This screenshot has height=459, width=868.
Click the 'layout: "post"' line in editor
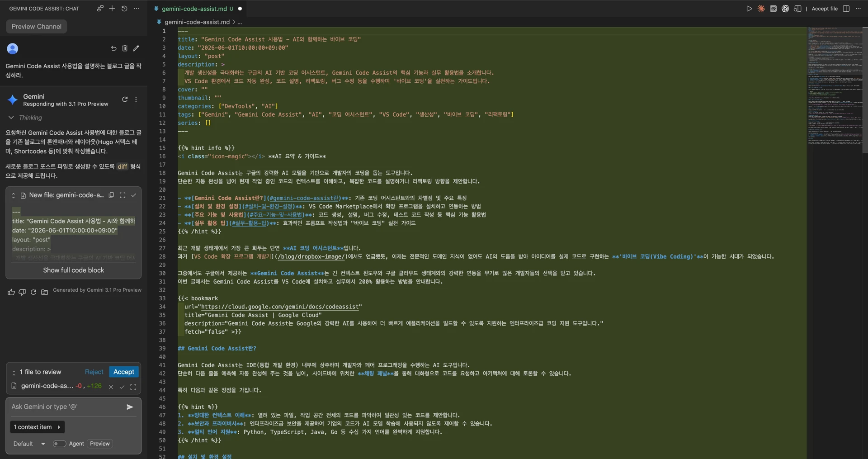pyautogui.click(x=201, y=56)
